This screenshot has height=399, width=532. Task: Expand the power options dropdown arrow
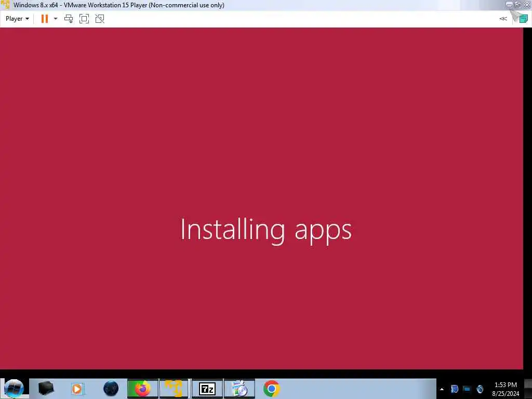coord(56,19)
